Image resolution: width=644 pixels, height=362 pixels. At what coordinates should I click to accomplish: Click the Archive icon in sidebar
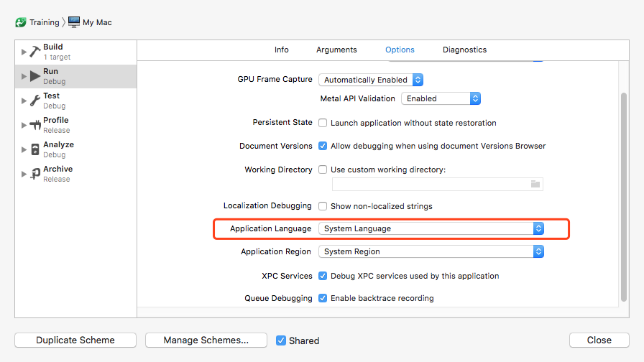pyautogui.click(x=35, y=174)
